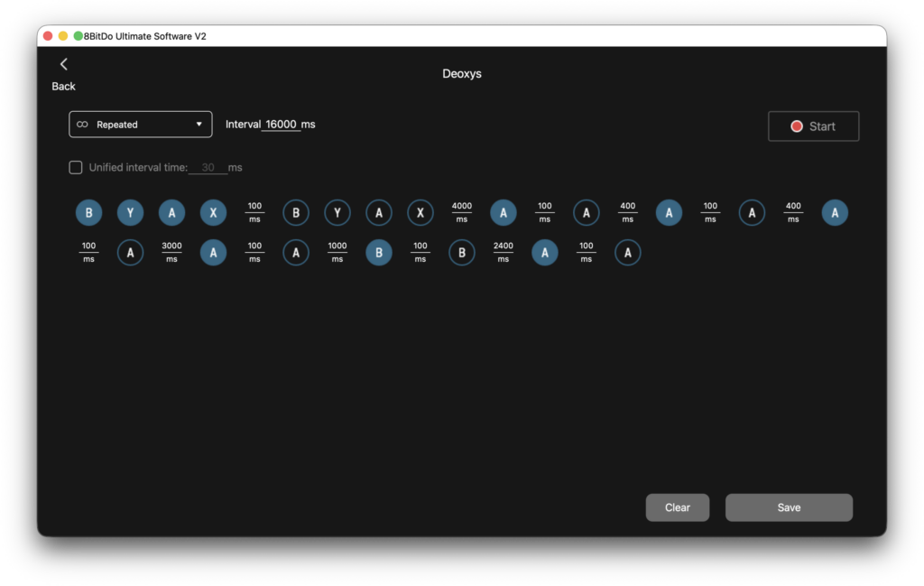Click the unified interval 30 ms field
Viewport: 924px width, 586px height.
(208, 168)
